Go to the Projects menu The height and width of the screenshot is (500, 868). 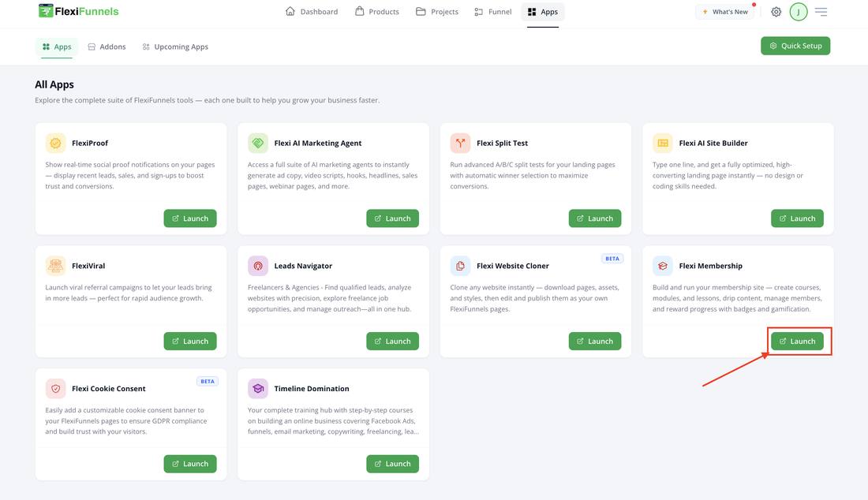(x=437, y=12)
